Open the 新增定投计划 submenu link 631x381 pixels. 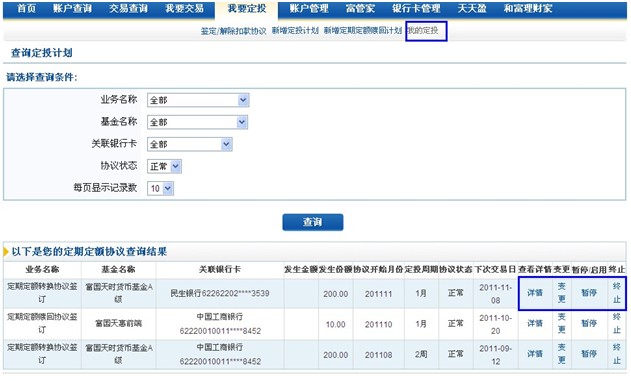click(295, 31)
